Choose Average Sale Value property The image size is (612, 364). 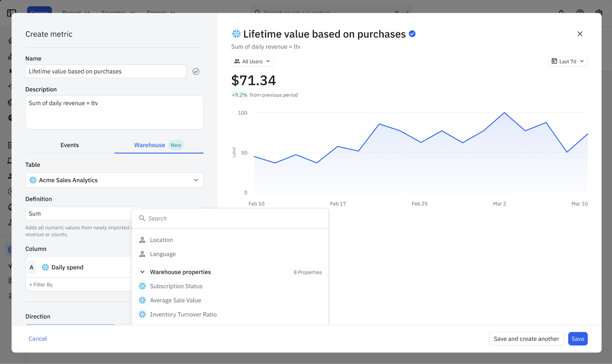(176, 300)
